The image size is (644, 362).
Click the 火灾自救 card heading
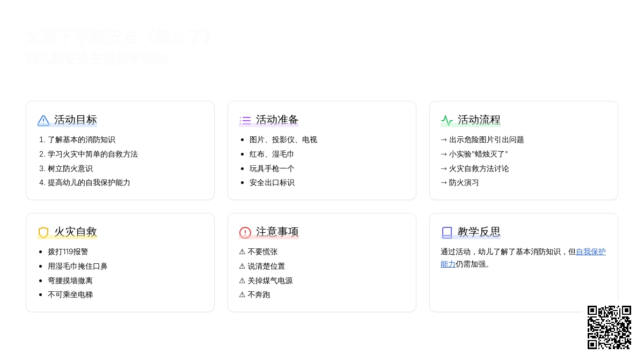click(x=76, y=232)
